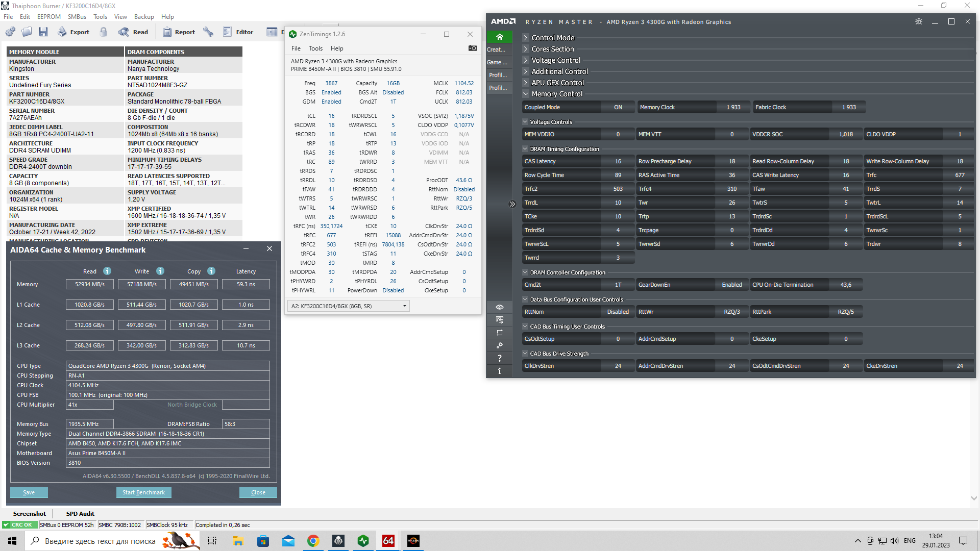Go to Ryzen Master Home view

[x=500, y=37]
